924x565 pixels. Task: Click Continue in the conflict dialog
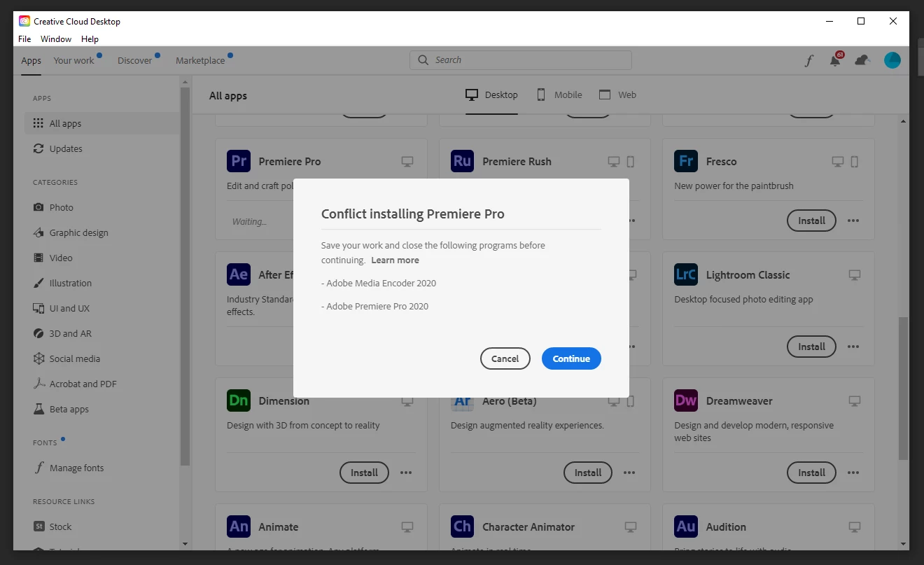[571, 358]
